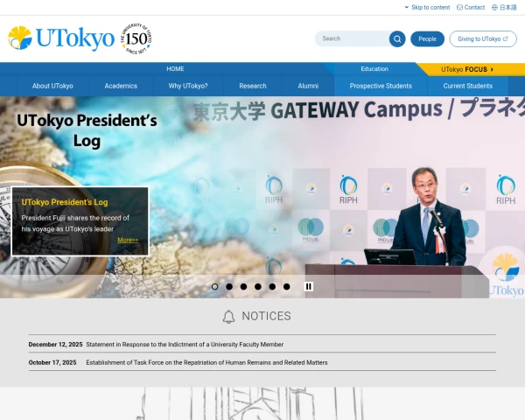Click the 150th anniversary emblem
Image resolution: width=525 pixels, height=420 pixels.
(136, 38)
